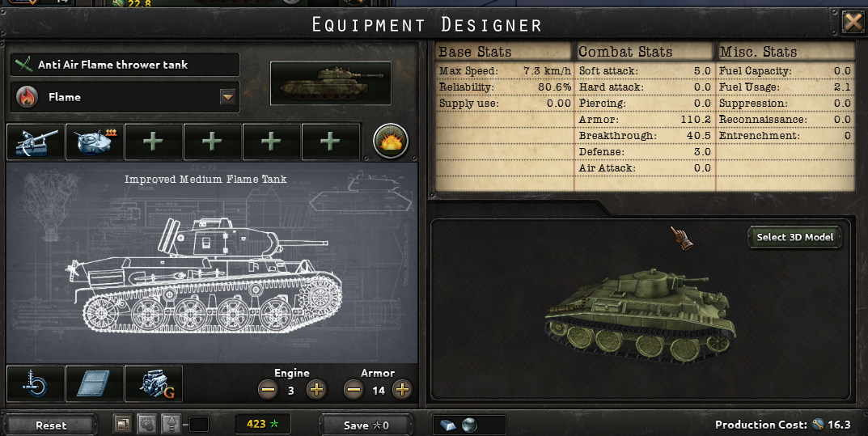Increase Armor level with plus button
The width and height of the screenshot is (868, 436).
(x=402, y=390)
